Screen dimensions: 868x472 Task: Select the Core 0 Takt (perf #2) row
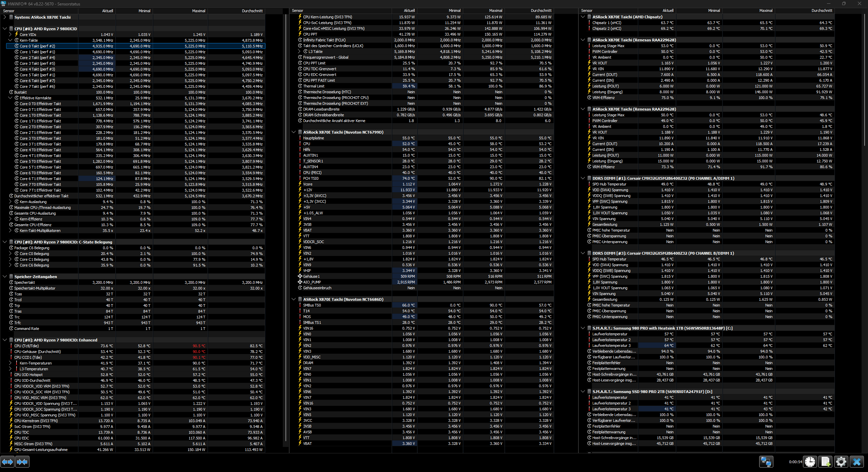(x=37, y=46)
